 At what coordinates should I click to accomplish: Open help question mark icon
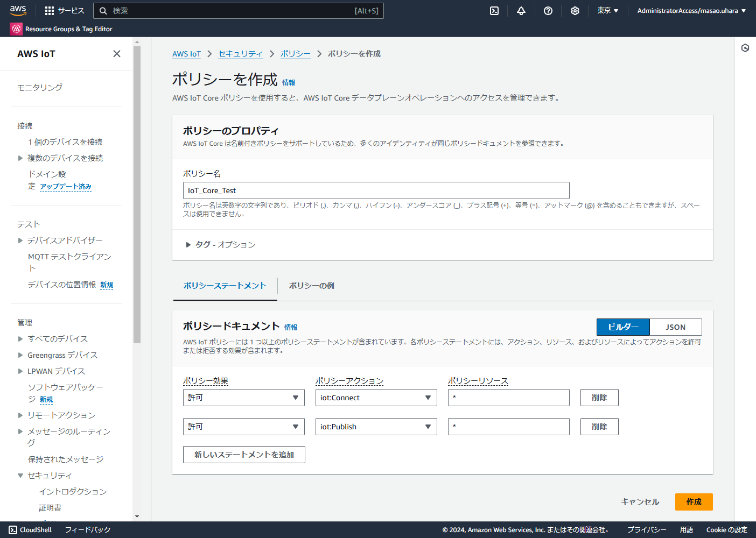coord(548,11)
